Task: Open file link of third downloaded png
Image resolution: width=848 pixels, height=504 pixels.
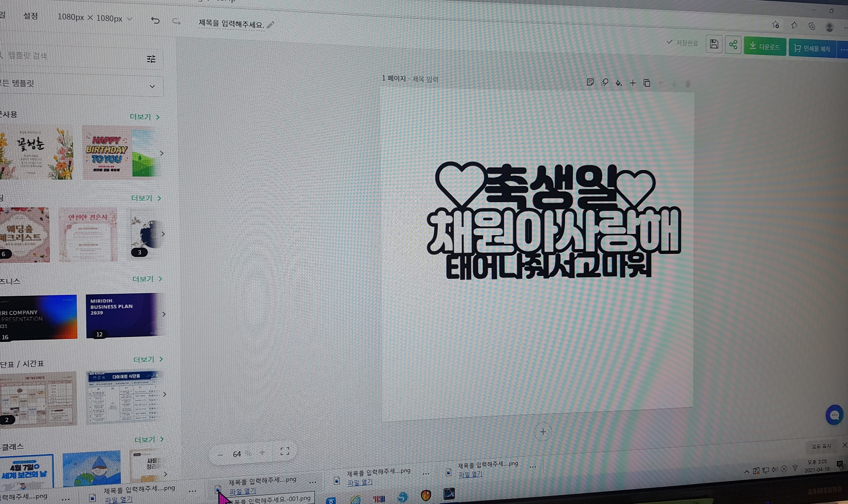Action: tap(242, 491)
